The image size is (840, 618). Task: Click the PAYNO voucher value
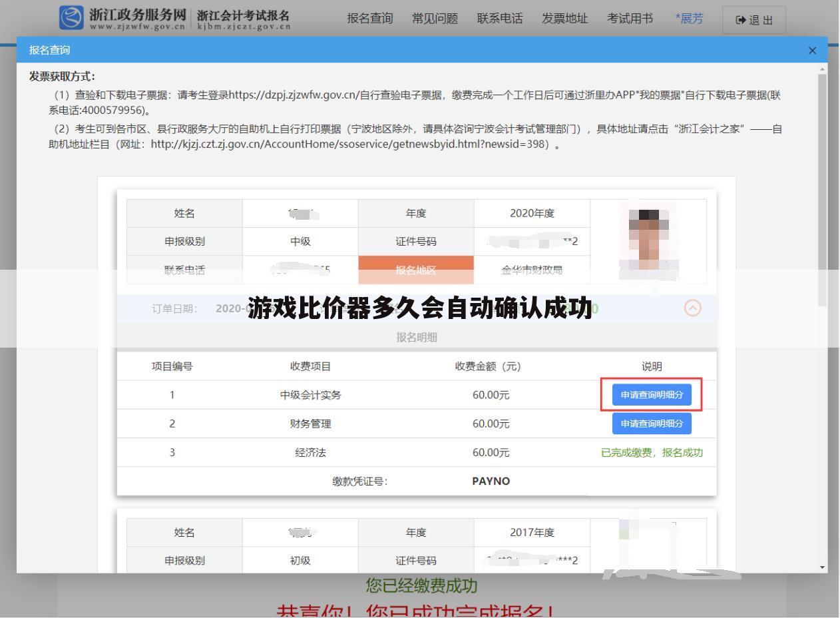491,481
